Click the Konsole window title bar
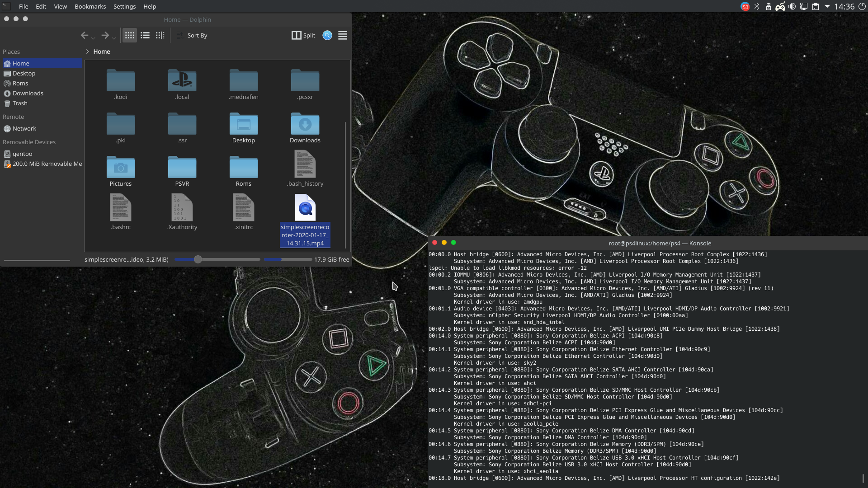The image size is (868, 488). 648,243
